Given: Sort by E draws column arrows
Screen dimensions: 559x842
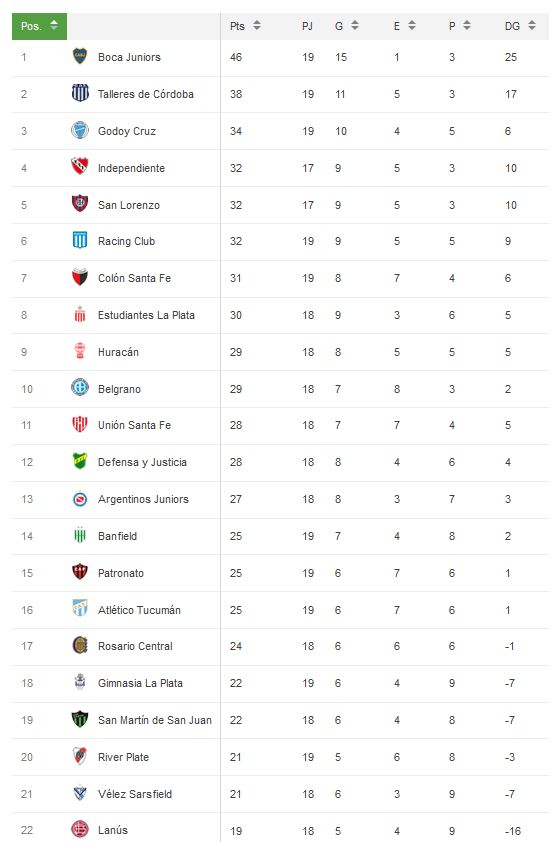Looking at the screenshot, I should pos(412,25).
